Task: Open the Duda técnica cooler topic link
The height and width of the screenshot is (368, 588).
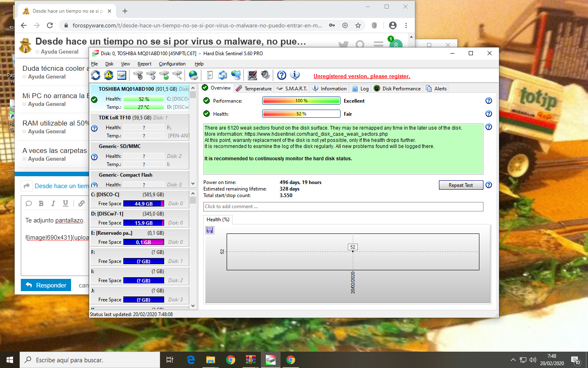Action: click(x=56, y=68)
